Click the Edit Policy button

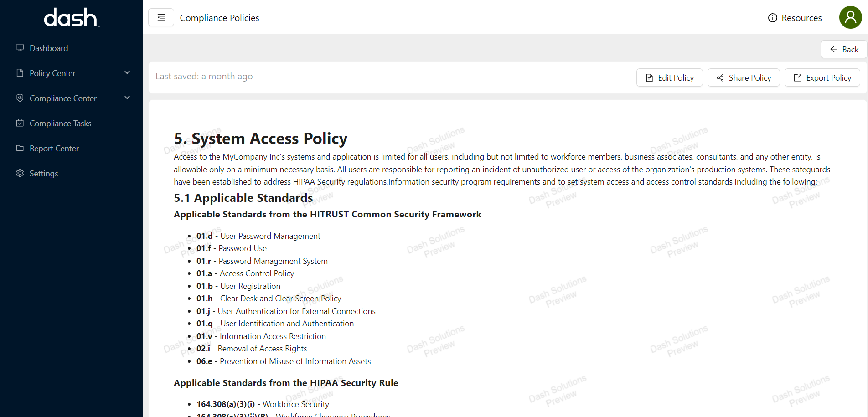pos(669,77)
